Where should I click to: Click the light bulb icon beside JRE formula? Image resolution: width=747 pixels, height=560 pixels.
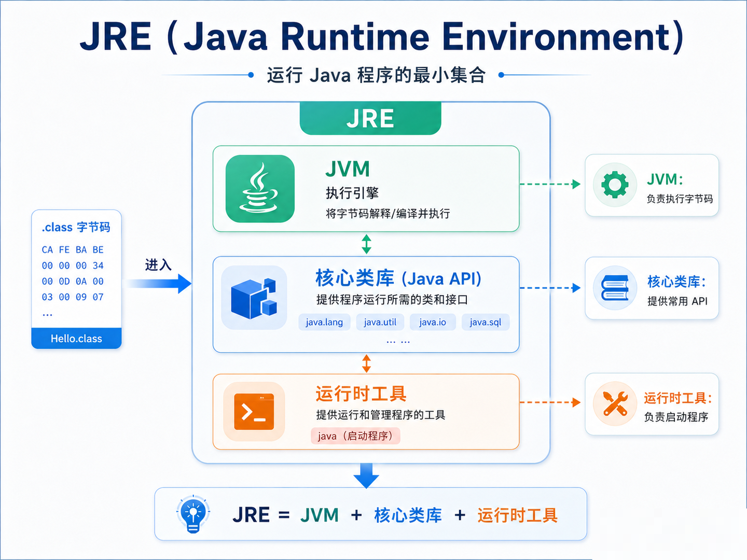click(x=193, y=514)
